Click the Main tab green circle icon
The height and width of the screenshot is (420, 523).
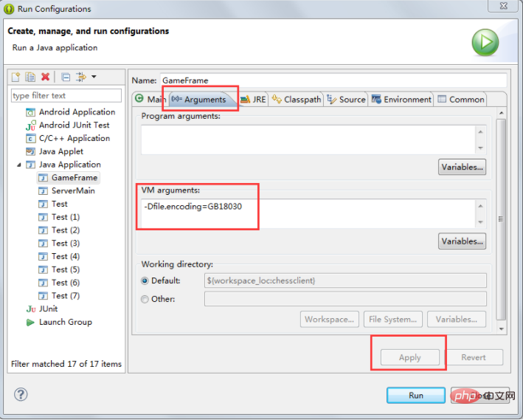139,98
